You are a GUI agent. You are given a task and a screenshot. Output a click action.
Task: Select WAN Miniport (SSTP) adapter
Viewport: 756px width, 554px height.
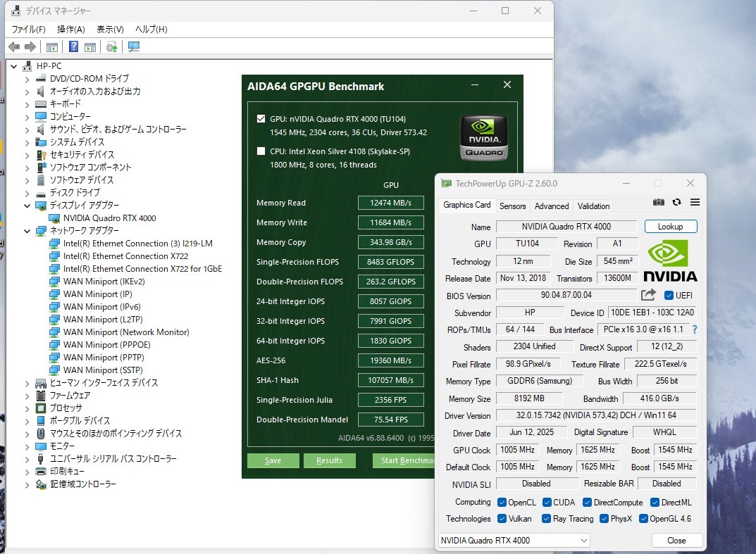(103, 370)
